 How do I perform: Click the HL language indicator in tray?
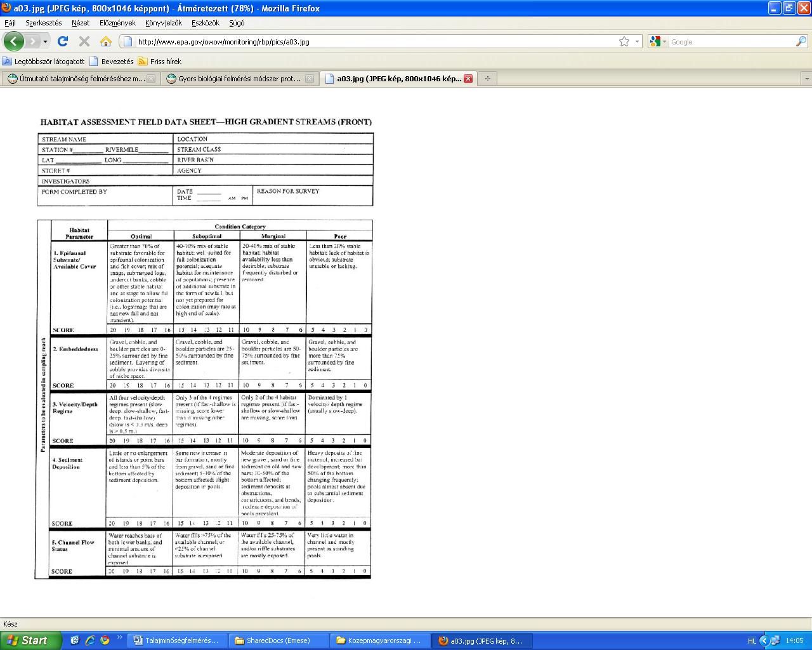coord(752,641)
